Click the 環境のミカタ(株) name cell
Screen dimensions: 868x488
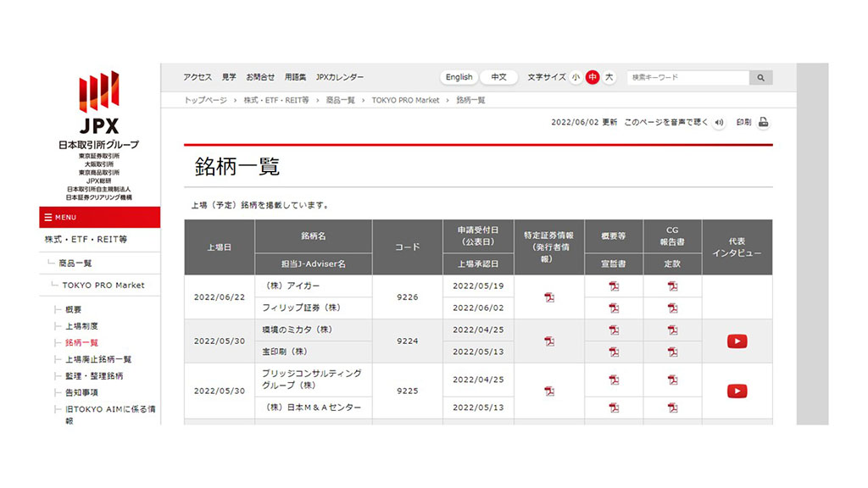(314, 330)
